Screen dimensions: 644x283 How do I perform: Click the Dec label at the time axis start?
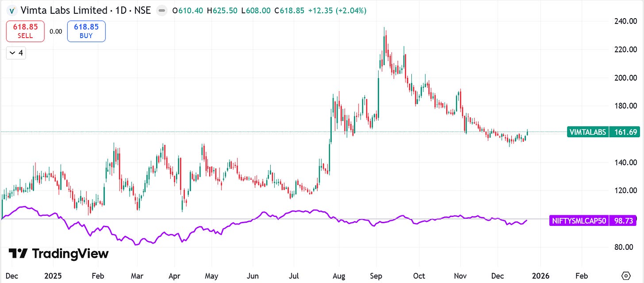11,276
